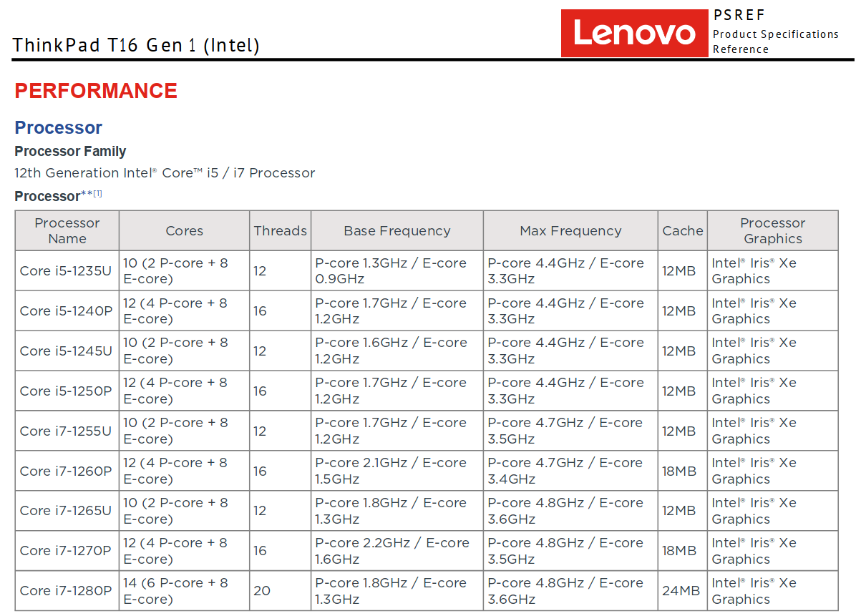Click threads value in i5-1250P row
This screenshot has width=861, height=616.
pos(260,391)
